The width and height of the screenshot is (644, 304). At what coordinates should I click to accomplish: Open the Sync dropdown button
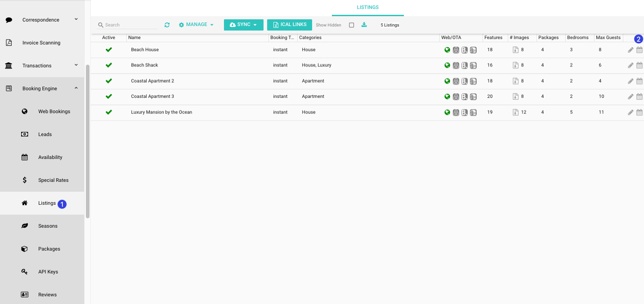click(x=243, y=25)
